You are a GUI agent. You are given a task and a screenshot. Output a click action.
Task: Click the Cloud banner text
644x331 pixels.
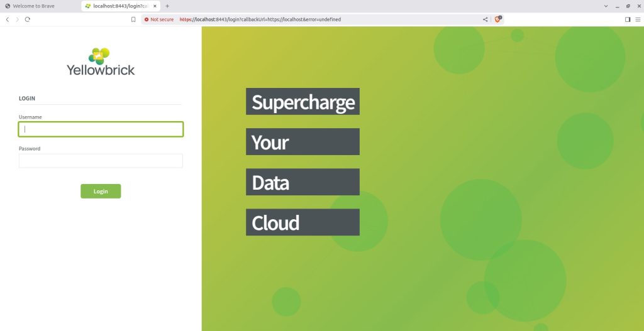pos(275,223)
